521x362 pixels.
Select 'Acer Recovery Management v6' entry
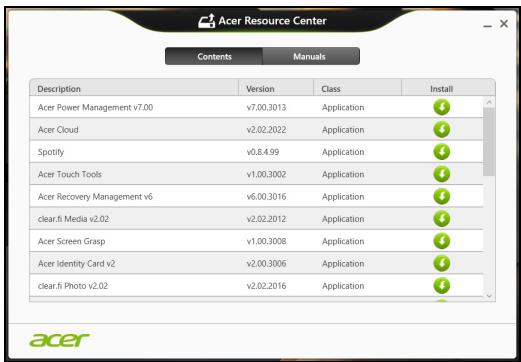tap(95, 197)
